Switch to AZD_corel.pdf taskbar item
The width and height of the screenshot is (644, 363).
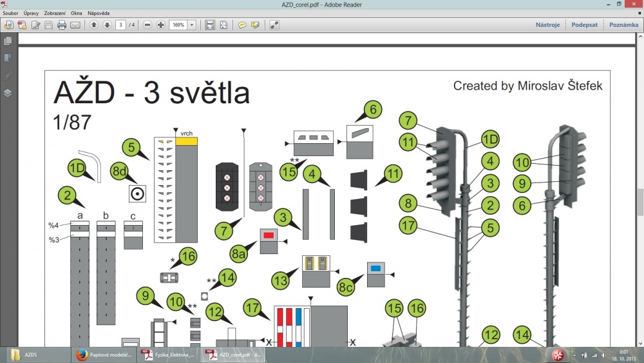point(234,355)
